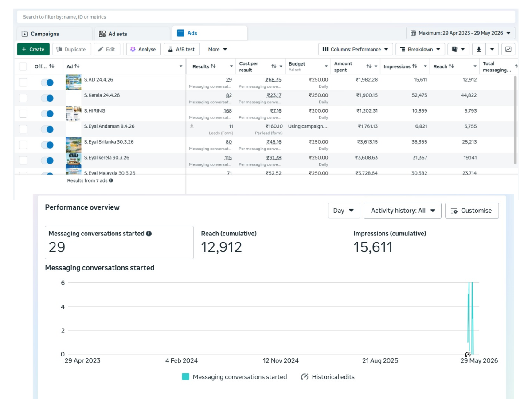Expand the More menu
Screen dimensions: 532x399
(x=217, y=49)
